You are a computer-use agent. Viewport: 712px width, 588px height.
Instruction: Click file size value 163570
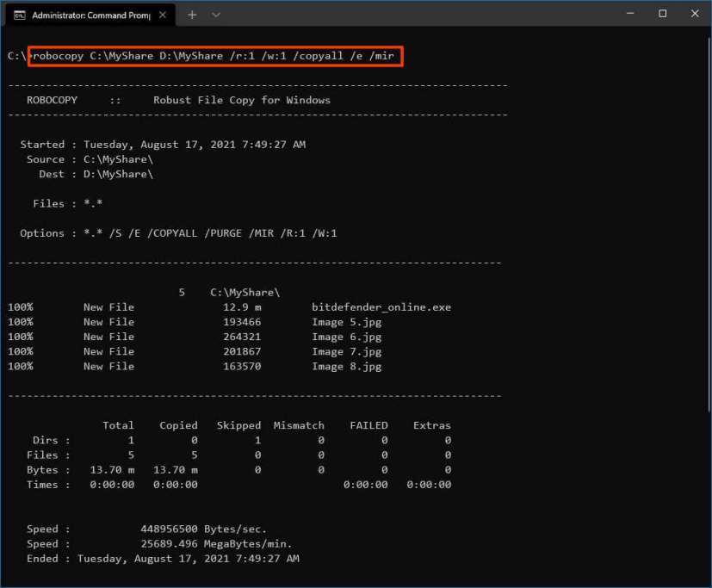242,367
